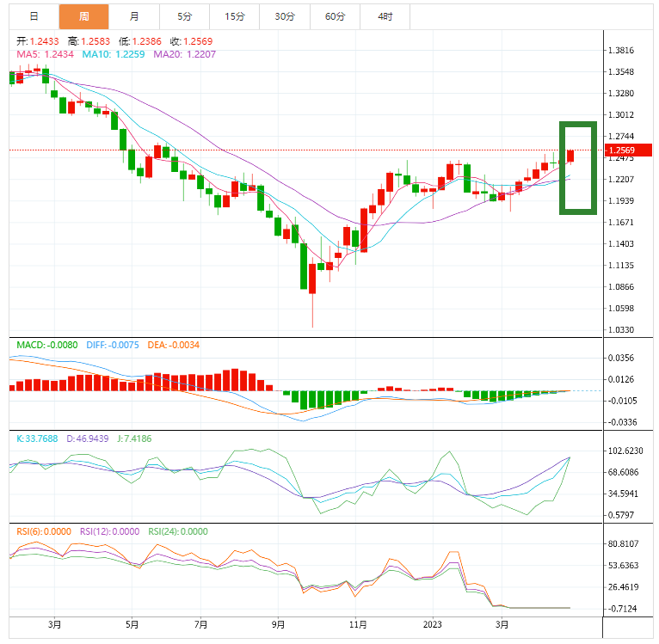This screenshot has width=659, height=644.
Task: Click the 高: 1.2583 high price value
Action: [89, 41]
